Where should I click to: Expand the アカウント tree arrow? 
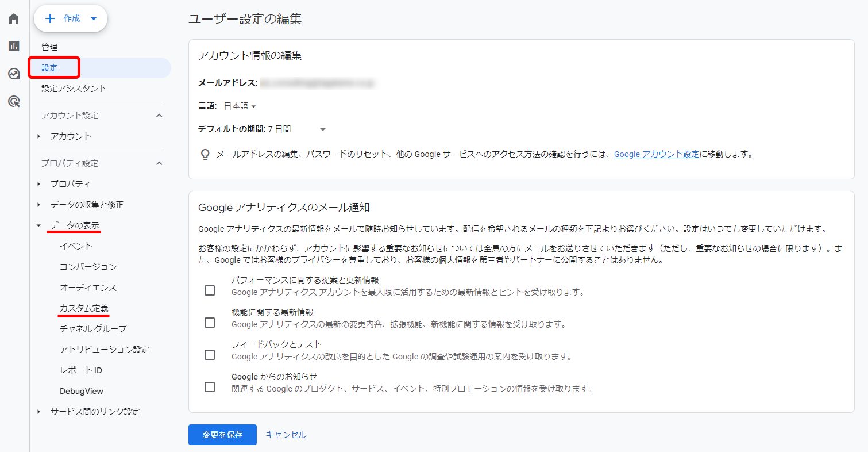coord(38,136)
